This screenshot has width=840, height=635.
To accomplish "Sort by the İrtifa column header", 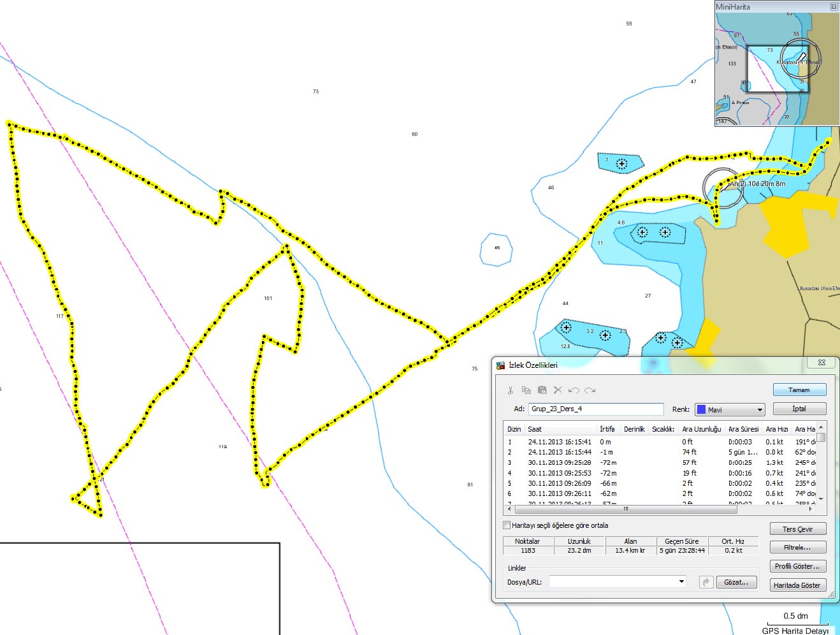I will click(x=609, y=429).
